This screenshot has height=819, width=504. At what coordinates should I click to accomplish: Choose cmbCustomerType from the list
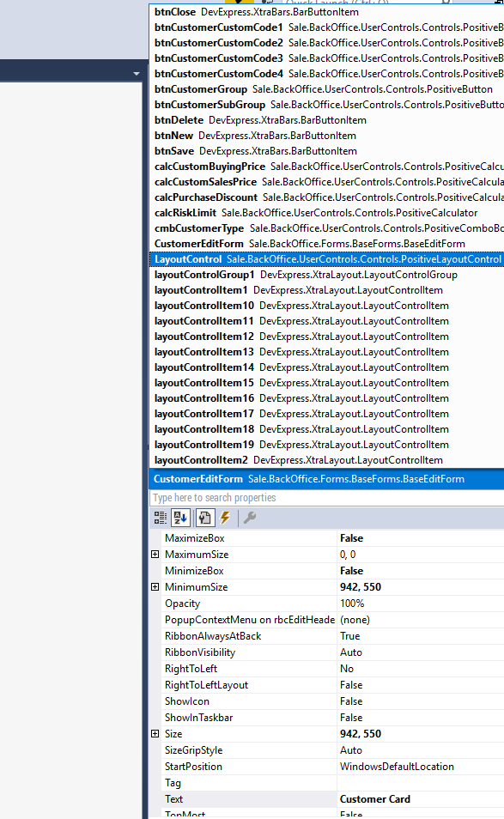click(327, 228)
